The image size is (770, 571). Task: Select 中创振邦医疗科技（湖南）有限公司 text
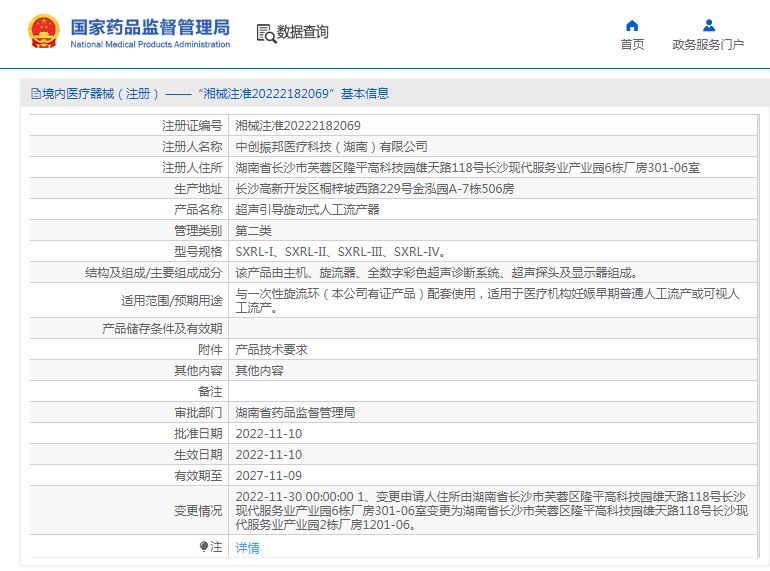point(331,147)
